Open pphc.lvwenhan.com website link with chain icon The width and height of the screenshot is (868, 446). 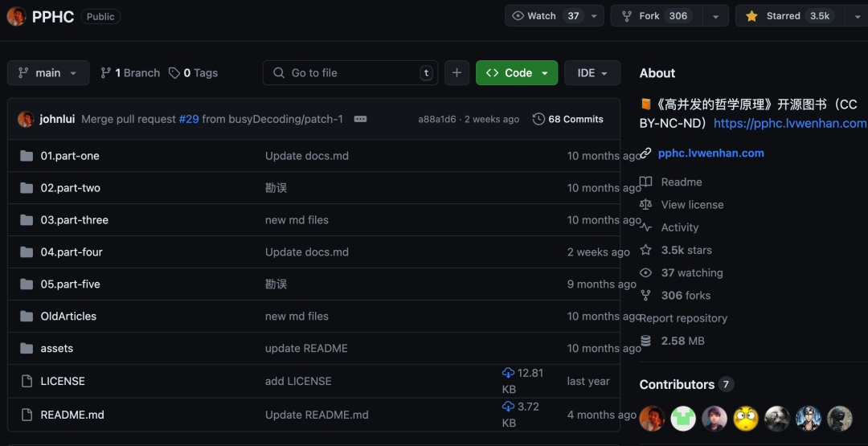710,153
